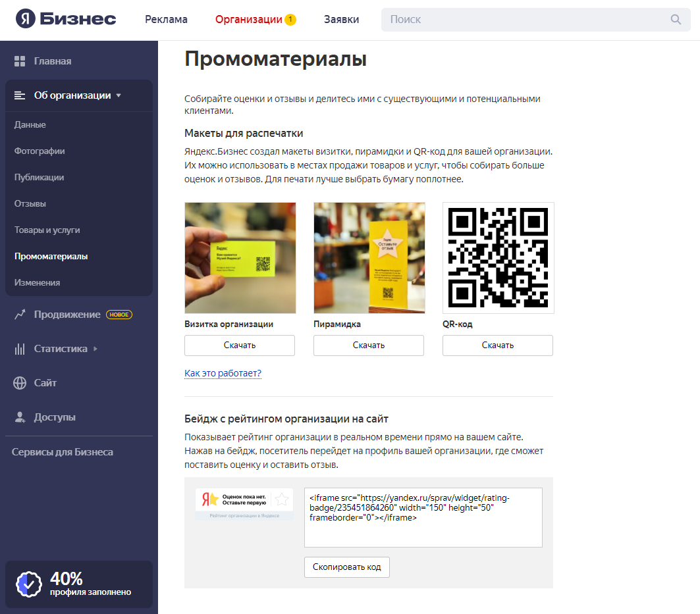Click the Пирамидка caption text
Screen dimensions: 700x614
[337, 324]
